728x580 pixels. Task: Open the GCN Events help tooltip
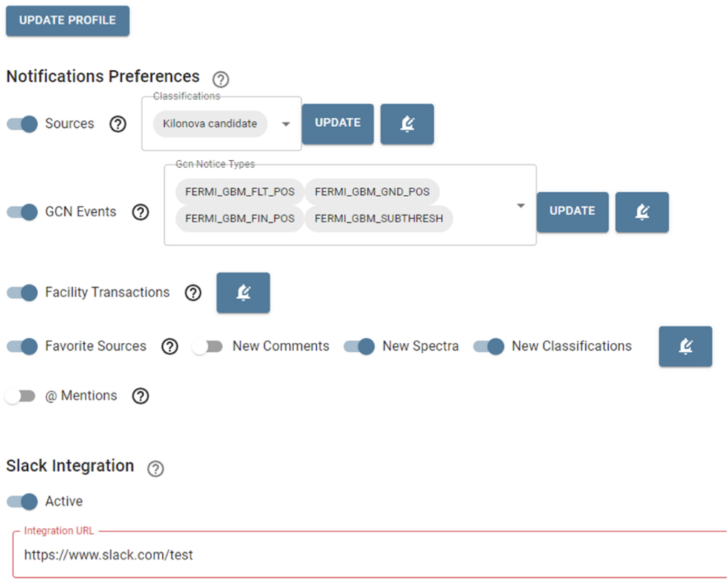pyautogui.click(x=141, y=211)
